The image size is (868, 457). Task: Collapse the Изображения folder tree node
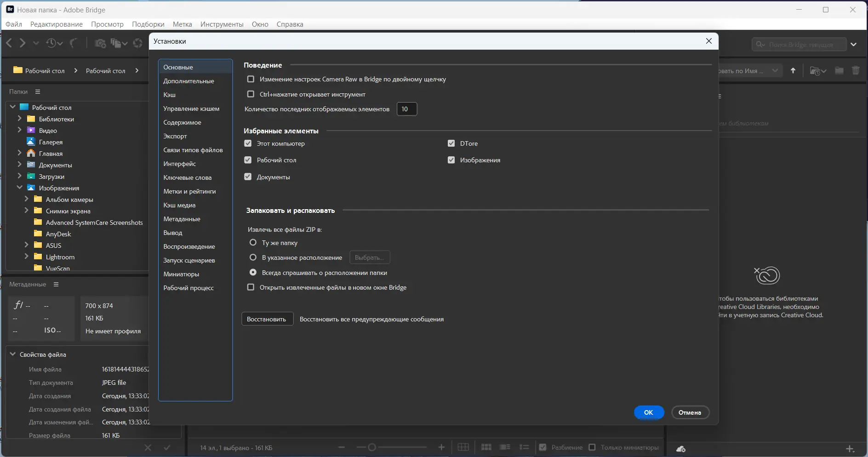[x=19, y=188]
